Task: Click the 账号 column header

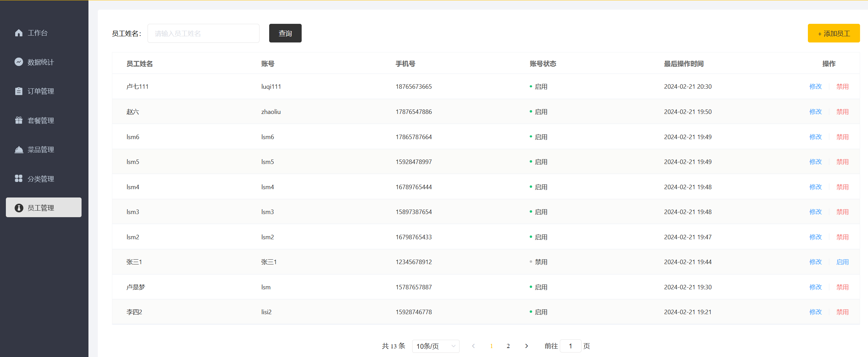Action: pyautogui.click(x=268, y=64)
